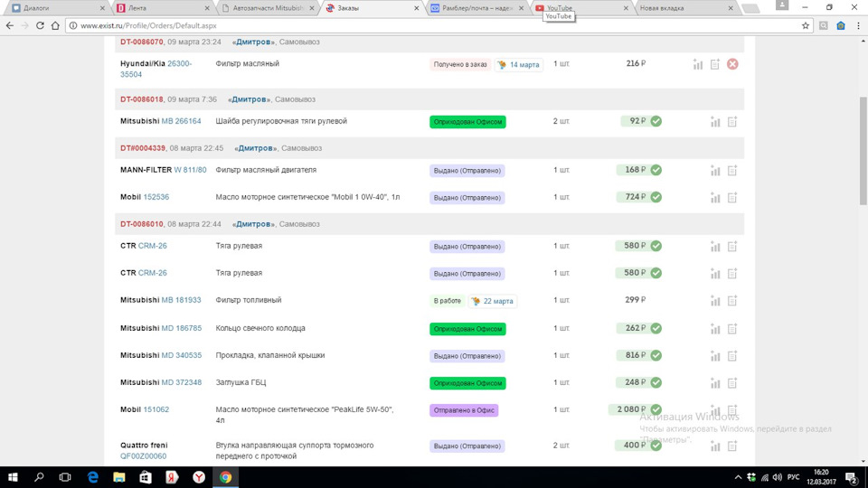Open order DT#0004339 link
868x488 pixels.
tap(143, 148)
